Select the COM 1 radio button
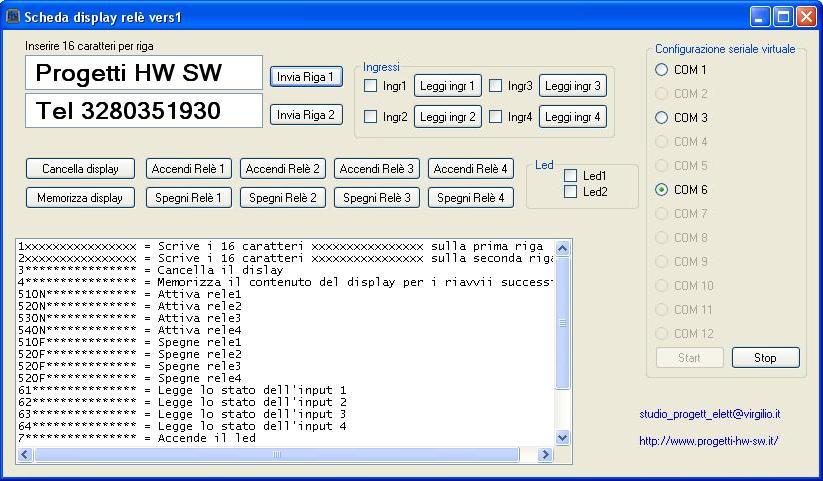The image size is (823, 481). [x=661, y=69]
